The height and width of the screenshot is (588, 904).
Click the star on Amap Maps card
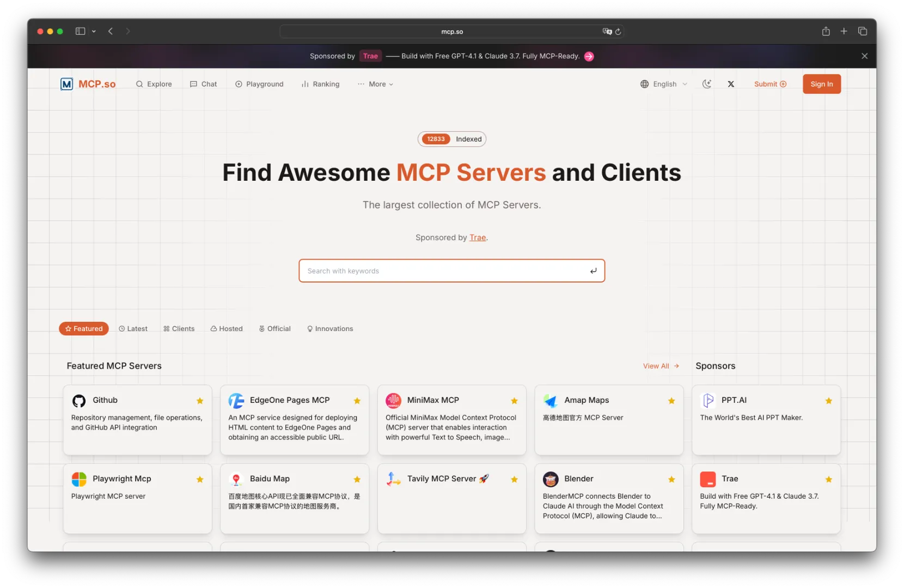click(671, 401)
